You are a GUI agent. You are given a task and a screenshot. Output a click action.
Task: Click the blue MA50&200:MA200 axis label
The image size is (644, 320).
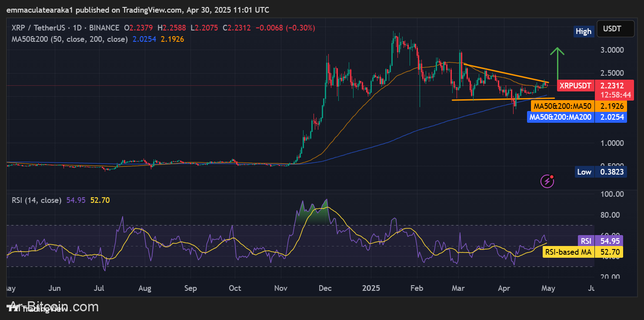click(560, 117)
